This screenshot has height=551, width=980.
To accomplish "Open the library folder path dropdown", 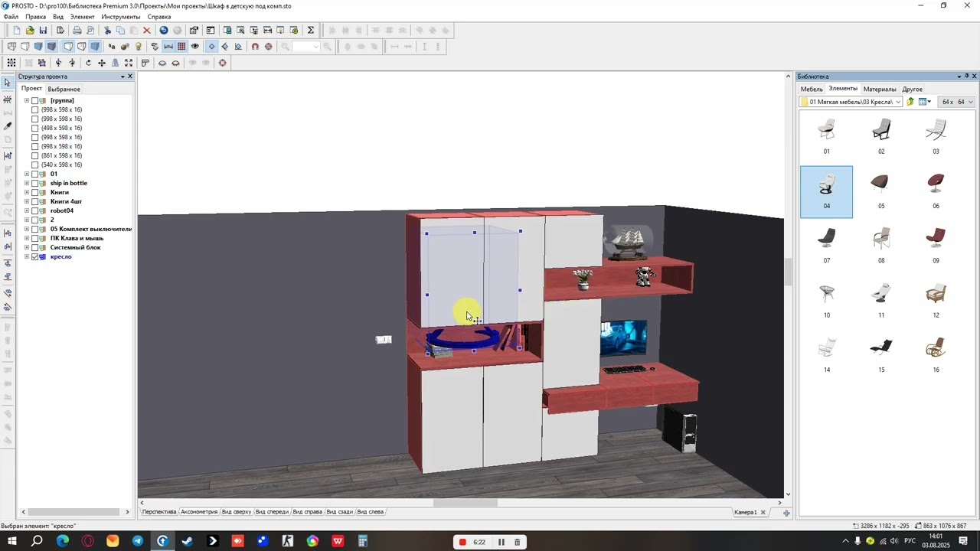I will coord(898,102).
